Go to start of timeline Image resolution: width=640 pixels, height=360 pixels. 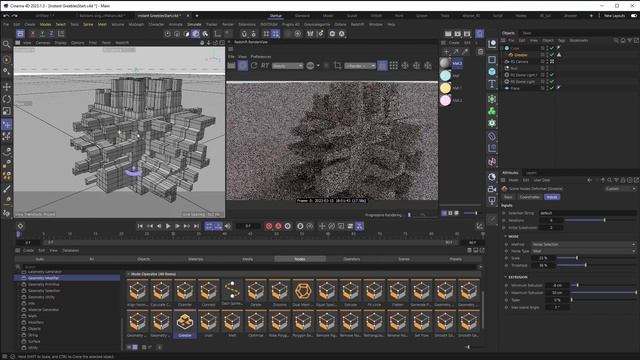(x=140, y=226)
